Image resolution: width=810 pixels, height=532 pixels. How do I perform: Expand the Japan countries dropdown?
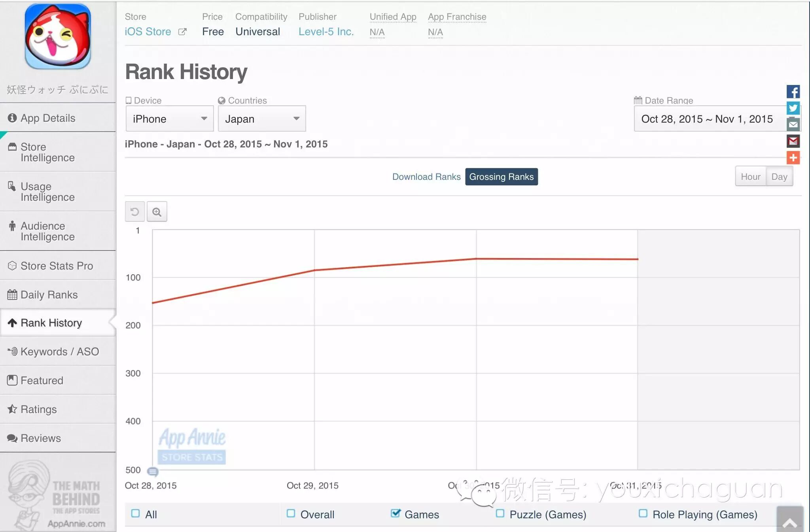coord(261,119)
